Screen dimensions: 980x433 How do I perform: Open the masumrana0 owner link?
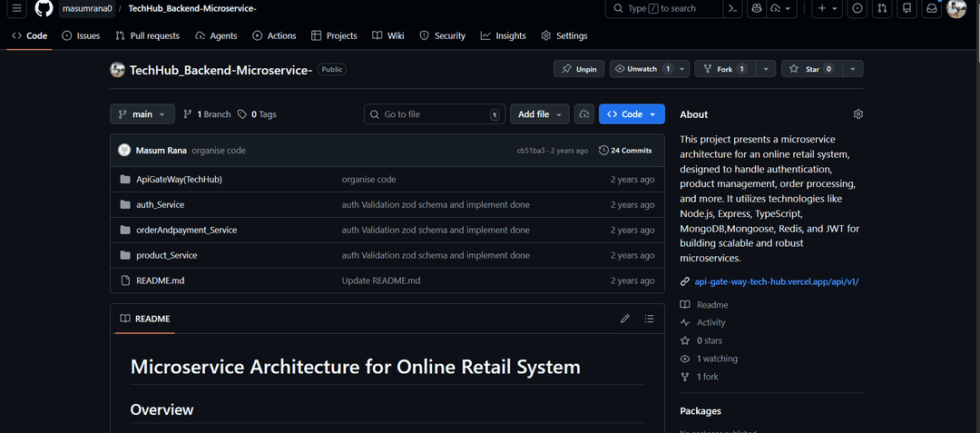(87, 9)
